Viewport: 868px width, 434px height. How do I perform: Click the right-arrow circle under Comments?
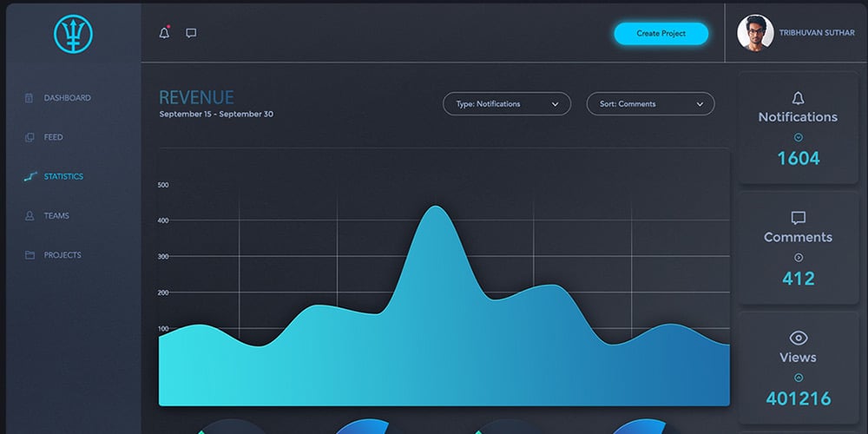coord(799,258)
